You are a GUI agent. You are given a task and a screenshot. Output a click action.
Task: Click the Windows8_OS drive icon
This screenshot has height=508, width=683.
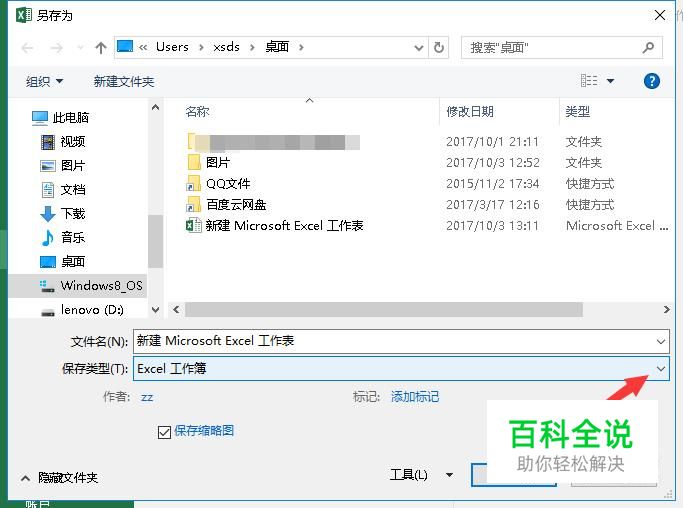pyautogui.click(x=47, y=286)
